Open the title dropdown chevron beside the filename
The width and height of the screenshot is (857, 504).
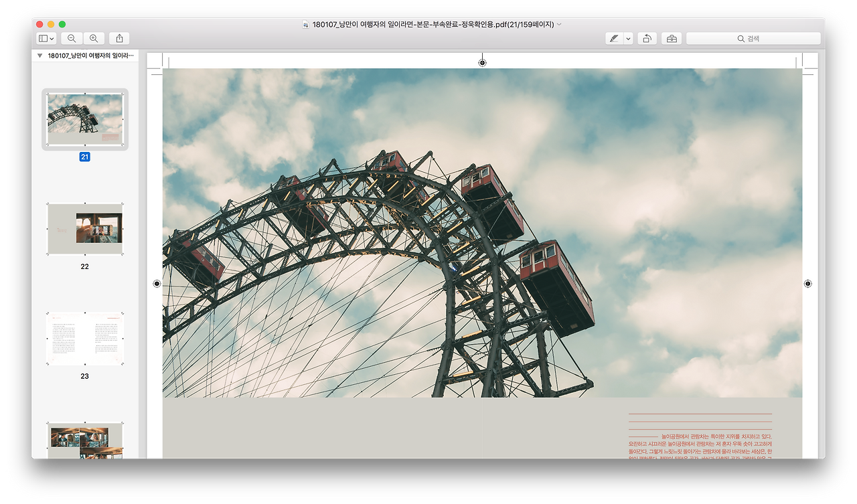560,24
